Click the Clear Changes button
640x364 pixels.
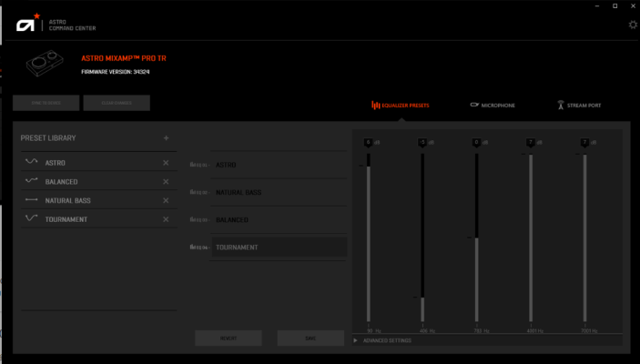(117, 103)
